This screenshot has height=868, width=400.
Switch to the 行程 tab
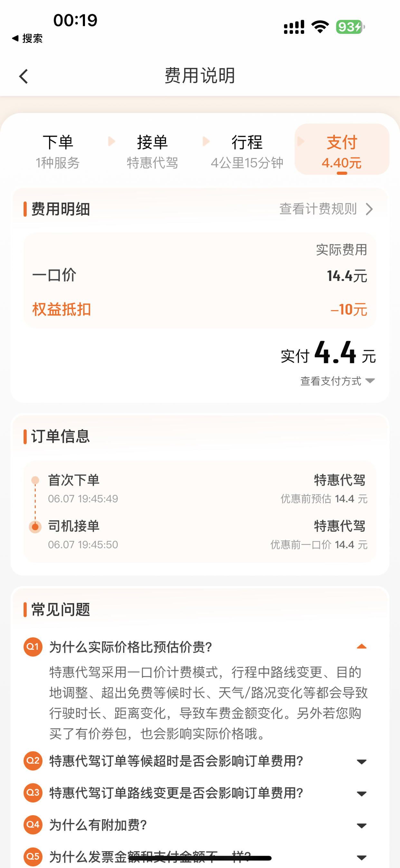(247, 151)
